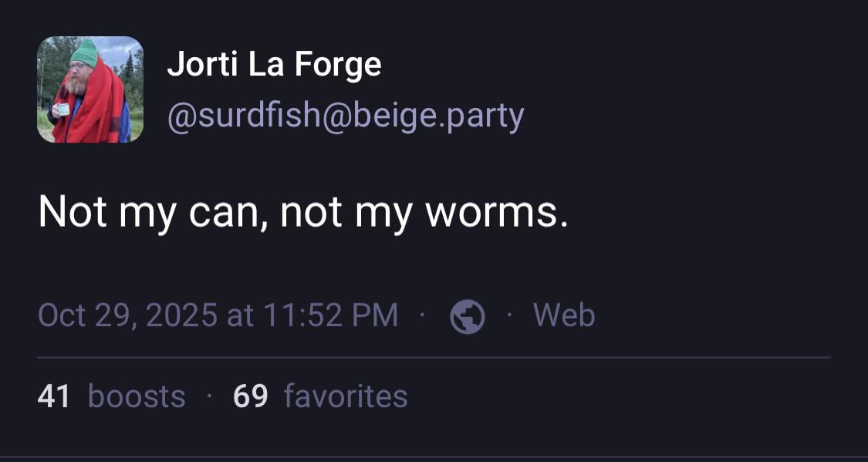Screen dimensions: 868x462
Task: Click Jorti La Forge's profile avatar
Action: click(90, 89)
